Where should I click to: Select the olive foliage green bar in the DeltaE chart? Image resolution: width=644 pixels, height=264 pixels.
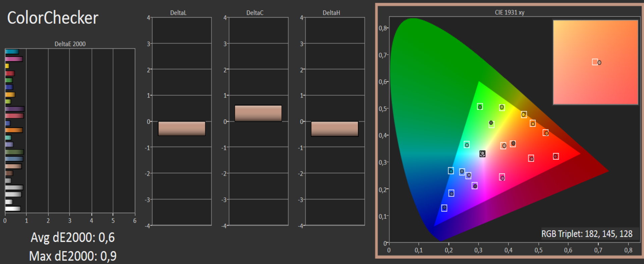14,152
